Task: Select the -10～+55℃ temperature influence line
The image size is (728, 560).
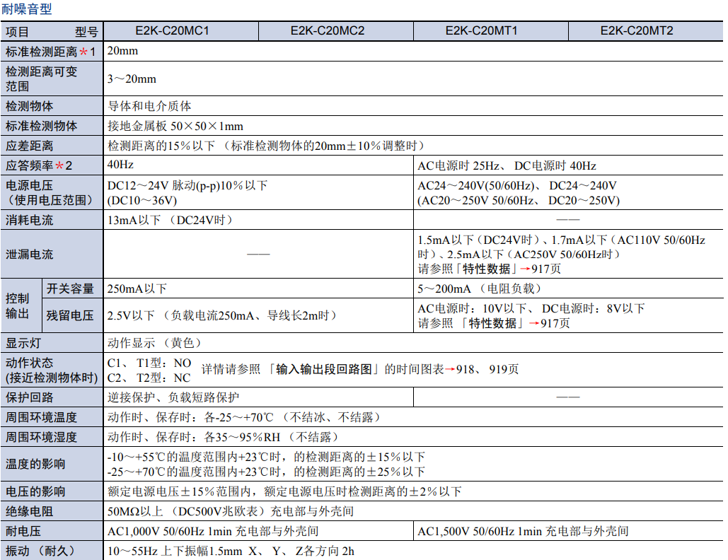Action: (x=266, y=457)
